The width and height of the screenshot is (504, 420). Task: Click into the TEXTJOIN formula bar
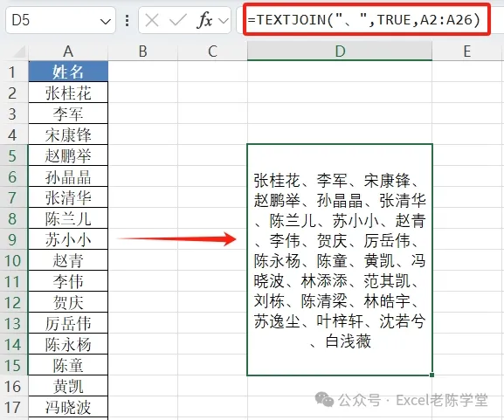point(367,20)
